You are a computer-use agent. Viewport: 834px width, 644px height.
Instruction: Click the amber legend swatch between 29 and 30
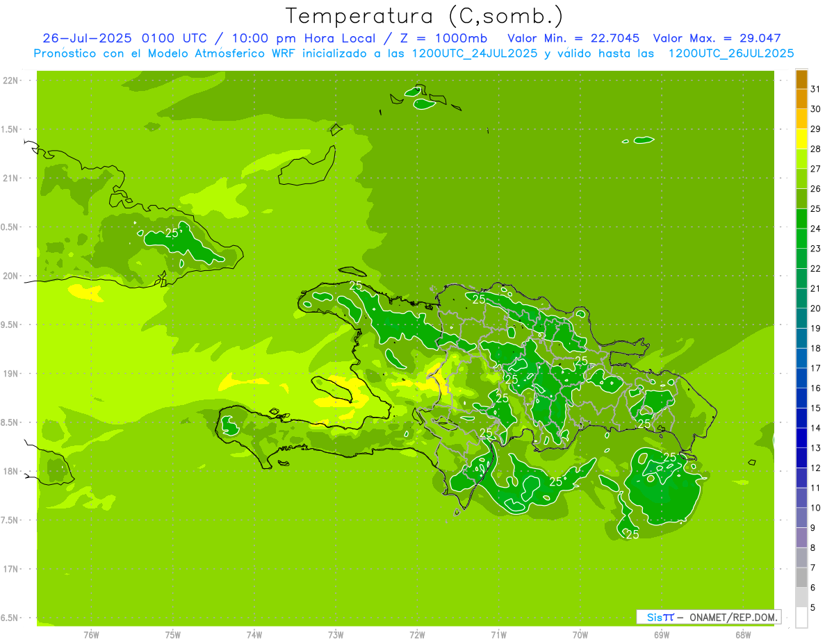[801, 119]
